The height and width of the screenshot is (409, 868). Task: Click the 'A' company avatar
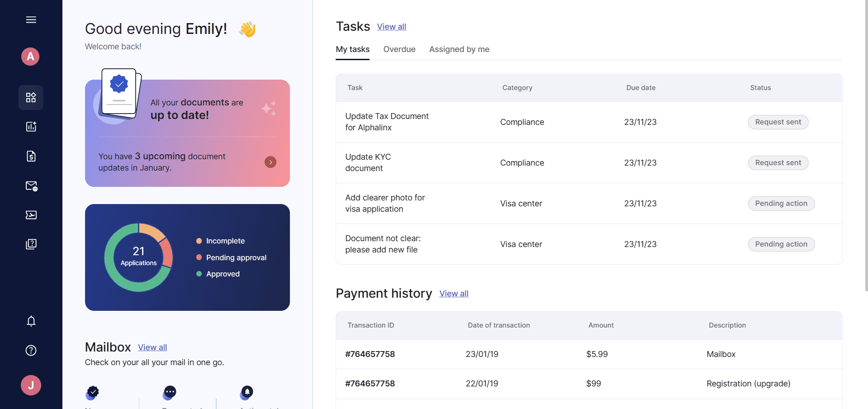pos(30,57)
